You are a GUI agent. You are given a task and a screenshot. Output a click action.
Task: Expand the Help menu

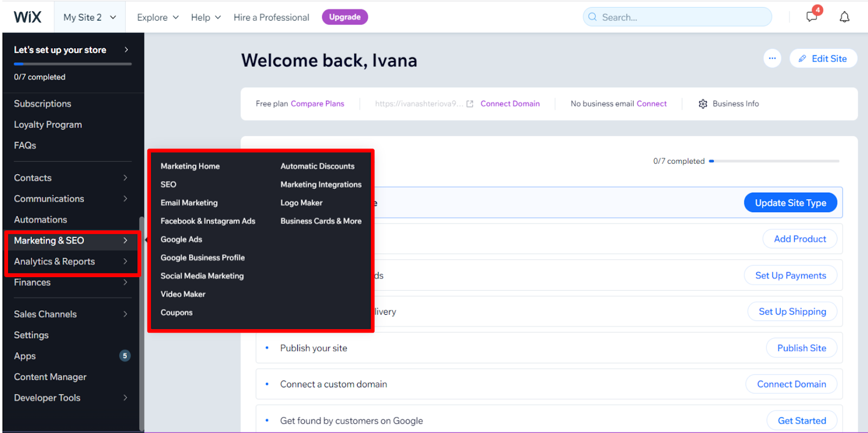206,17
